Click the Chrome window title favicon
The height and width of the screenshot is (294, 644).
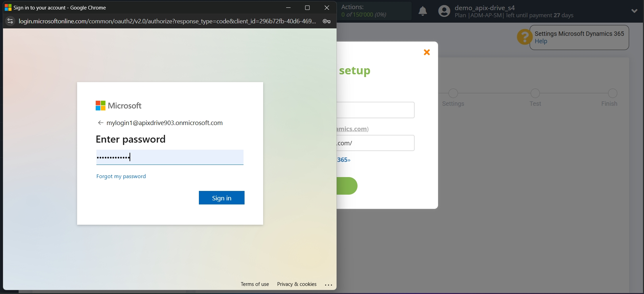tap(8, 7)
